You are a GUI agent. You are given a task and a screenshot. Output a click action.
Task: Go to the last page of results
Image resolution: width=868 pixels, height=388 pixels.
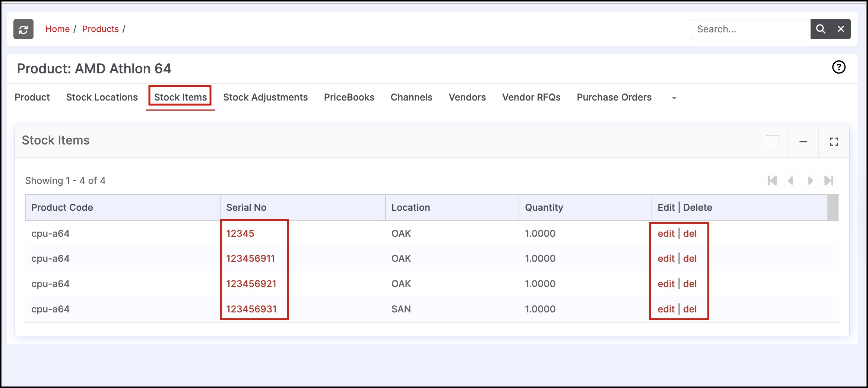coord(829,181)
